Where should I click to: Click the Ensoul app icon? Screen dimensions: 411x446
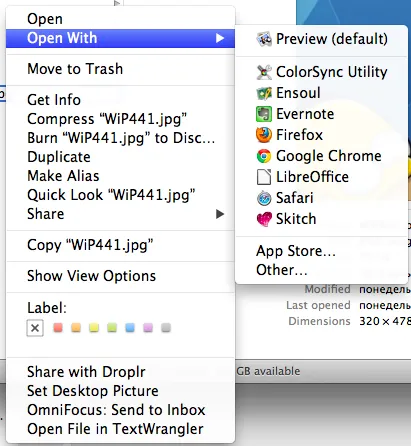(264, 93)
